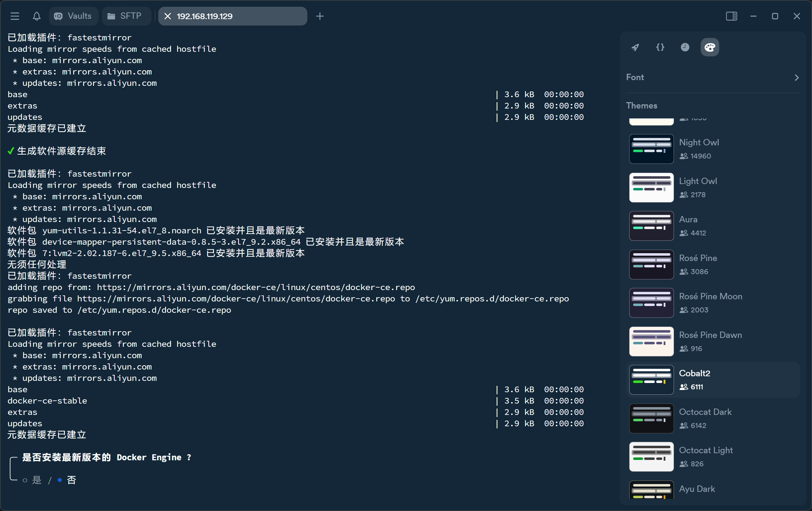Viewport: 812px width, 511px height.
Task: Open the notifications bell
Action: pos(37,16)
